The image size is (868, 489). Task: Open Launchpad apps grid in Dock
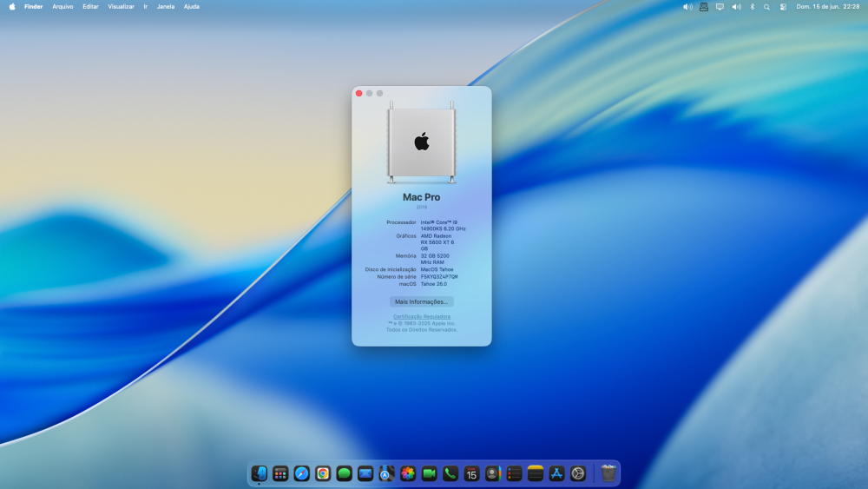pyautogui.click(x=280, y=473)
